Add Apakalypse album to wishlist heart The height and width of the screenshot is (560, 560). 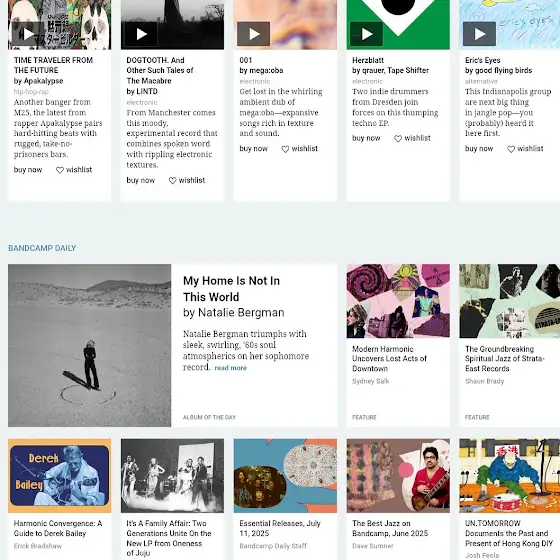[74, 170]
